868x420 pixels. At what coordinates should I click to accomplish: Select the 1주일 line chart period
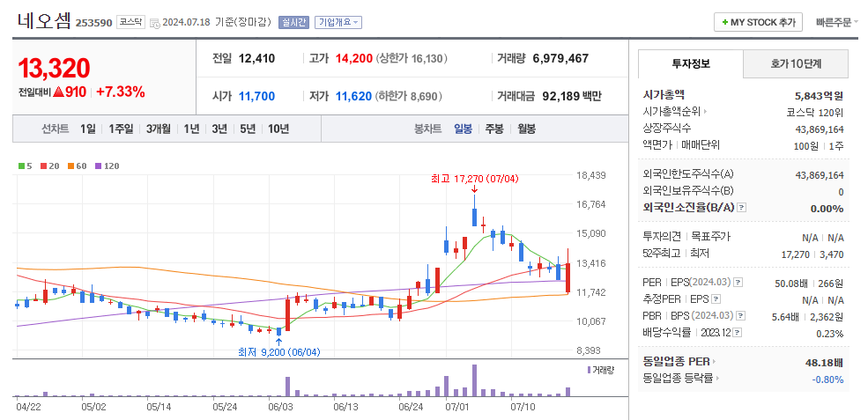coord(121,129)
